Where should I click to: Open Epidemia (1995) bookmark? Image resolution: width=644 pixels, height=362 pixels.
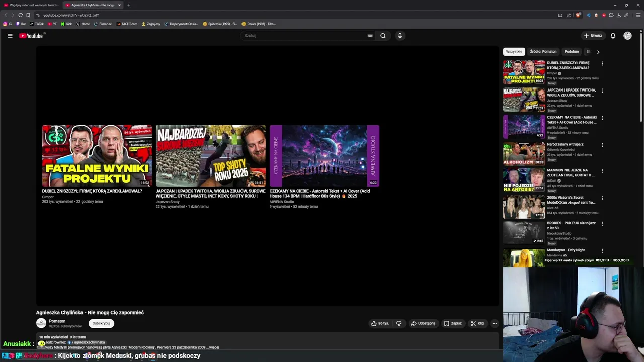pos(220,24)
